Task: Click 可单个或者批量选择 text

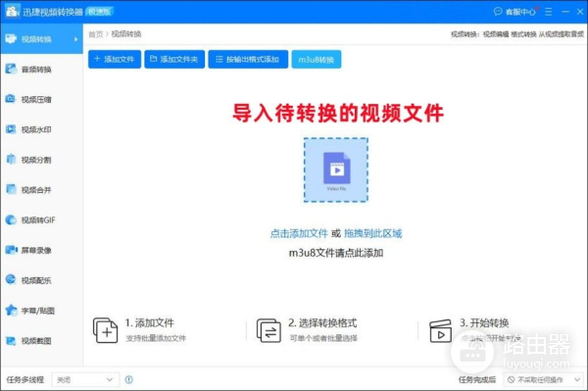Action: pos(323,338)
